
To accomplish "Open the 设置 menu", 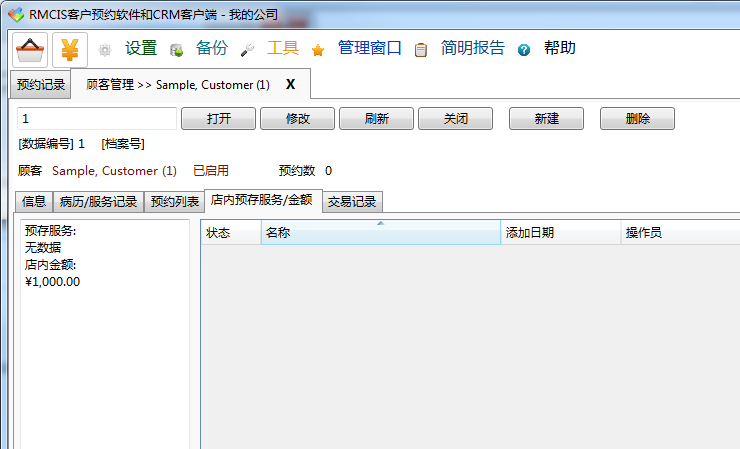I will point(141,48).
